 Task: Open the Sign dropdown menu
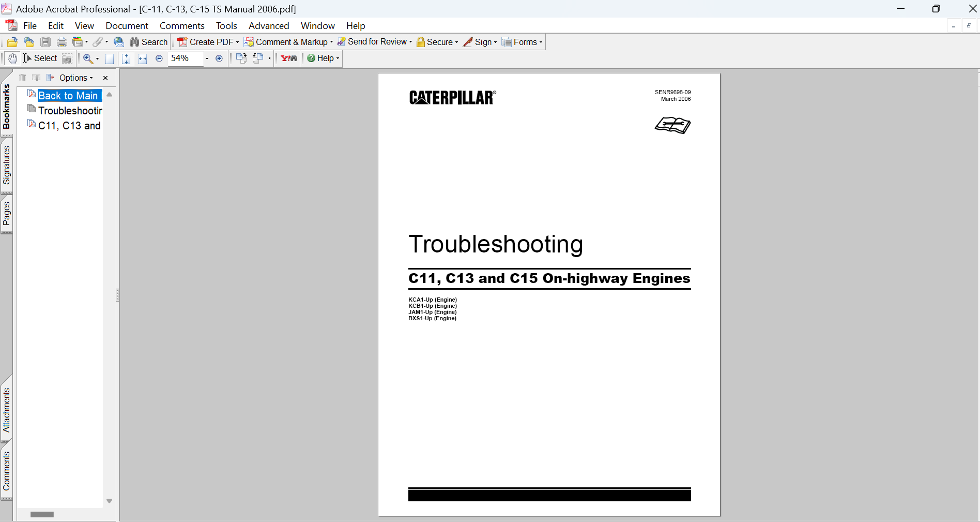coord(480,42)
